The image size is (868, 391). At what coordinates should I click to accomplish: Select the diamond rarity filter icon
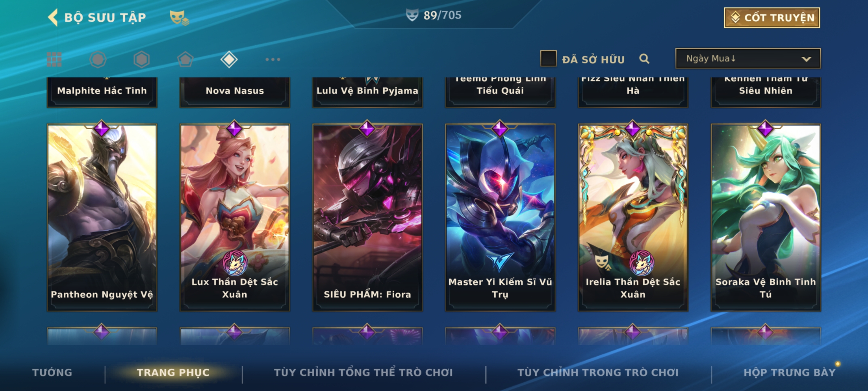(229, 59)
